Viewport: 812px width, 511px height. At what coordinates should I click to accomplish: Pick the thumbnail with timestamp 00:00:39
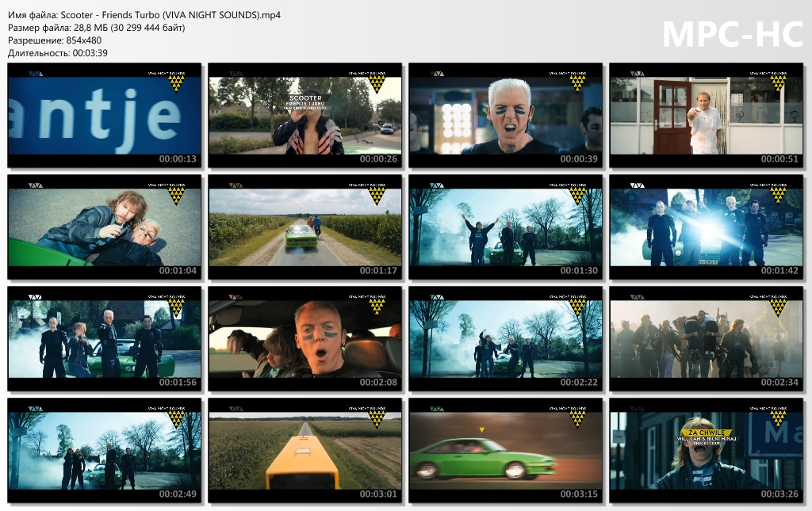pos(505,116)
